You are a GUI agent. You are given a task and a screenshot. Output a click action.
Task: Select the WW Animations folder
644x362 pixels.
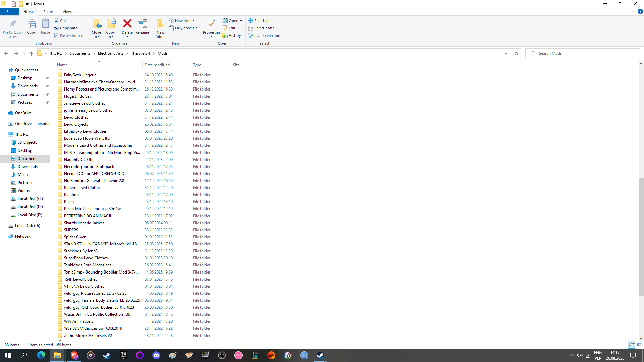tap(78, 321)
